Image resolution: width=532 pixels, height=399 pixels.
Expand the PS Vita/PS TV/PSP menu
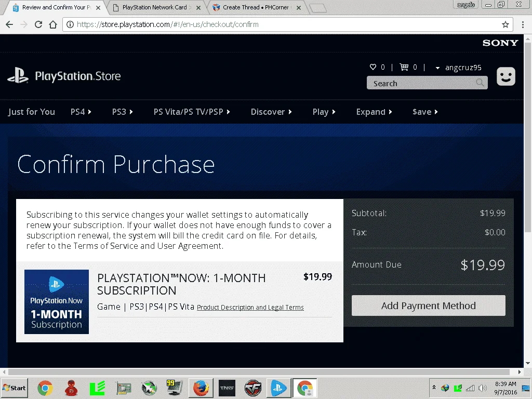(x=192, y=112)
